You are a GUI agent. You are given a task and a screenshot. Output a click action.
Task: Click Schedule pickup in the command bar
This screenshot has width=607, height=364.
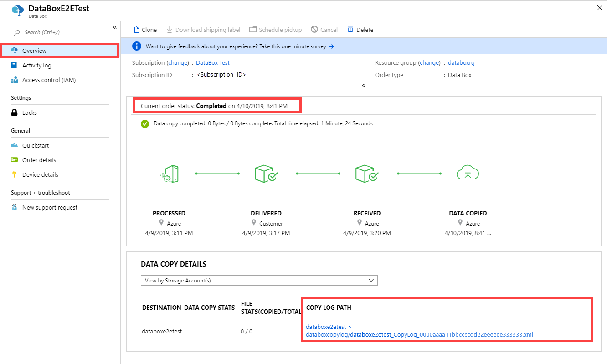click(x=275, y=29)
